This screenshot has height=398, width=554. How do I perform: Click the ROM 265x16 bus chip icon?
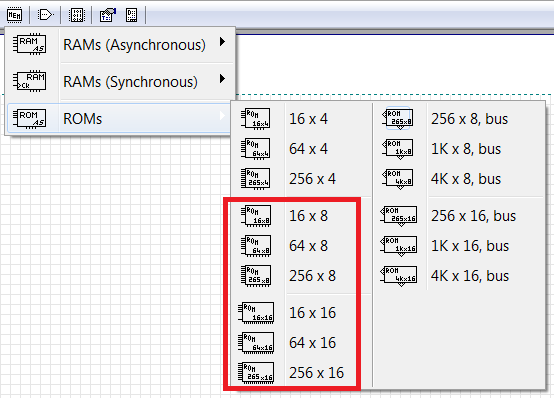399,216
